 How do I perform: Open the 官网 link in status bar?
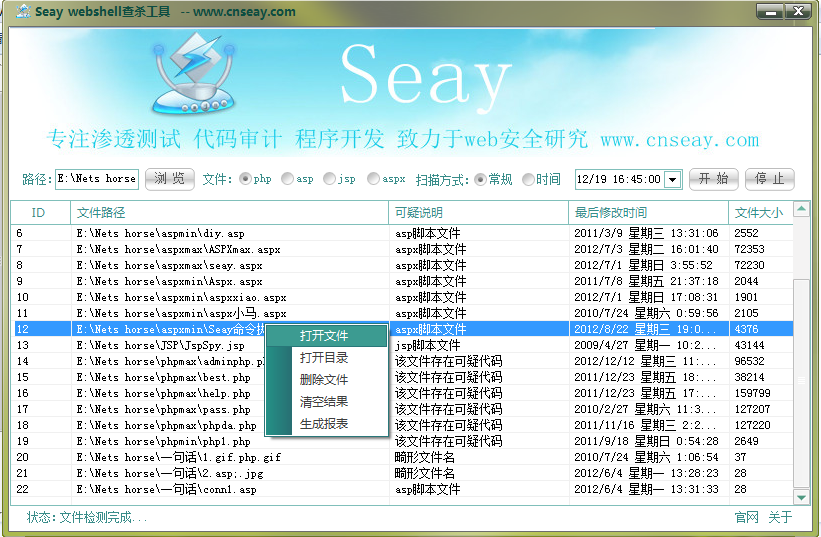click(x=746, y=517)
